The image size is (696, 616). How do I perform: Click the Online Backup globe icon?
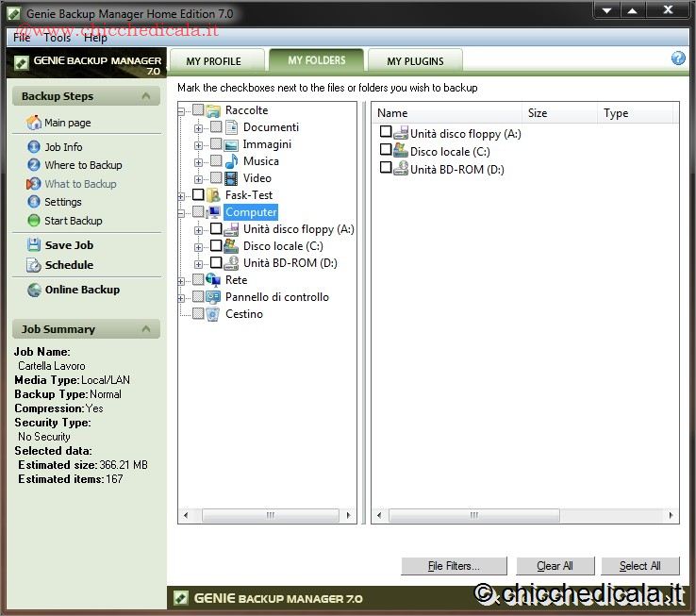tap(34, 290)
